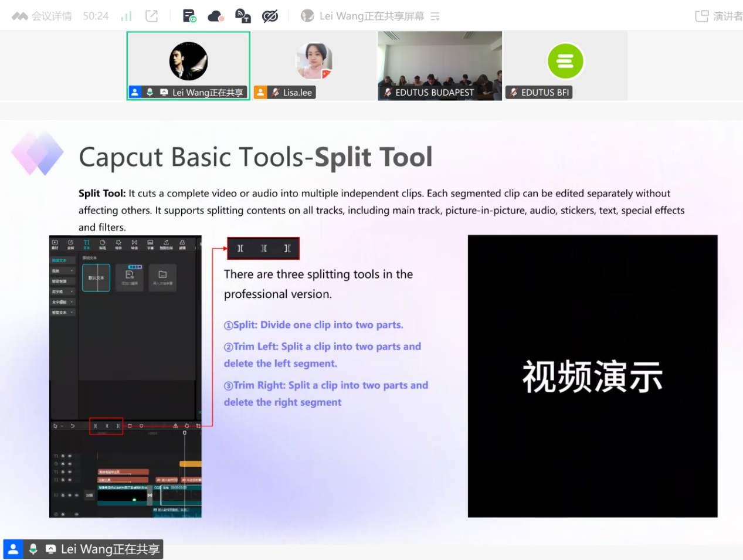Click muted mic icon on EDUTUS BFI tag

[x=513, y=92]
